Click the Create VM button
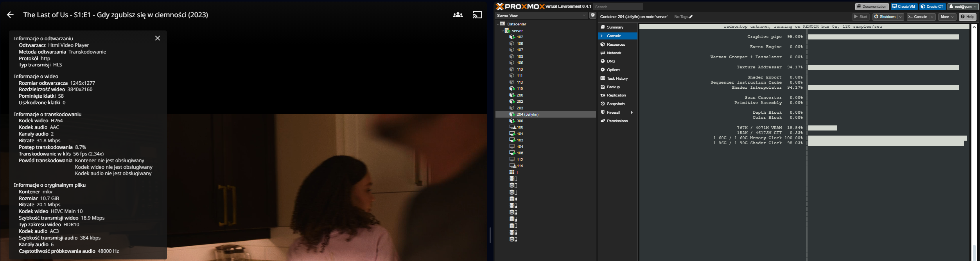Image resolution: width=980 pixels, height=261 pixels. pos(904,7)
